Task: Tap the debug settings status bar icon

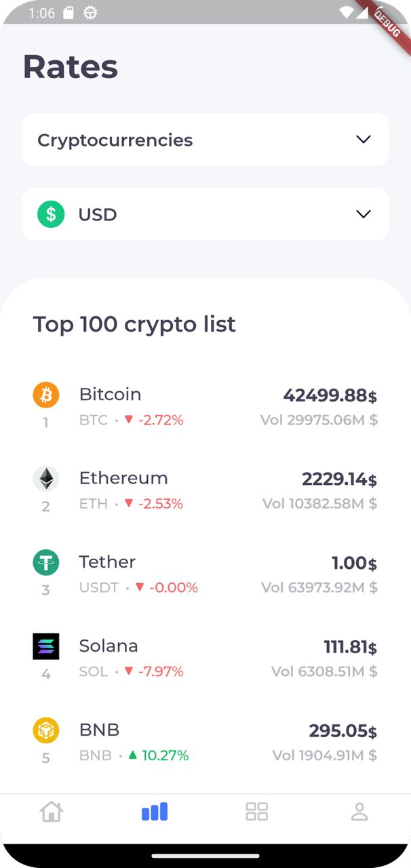Action: 90,13
